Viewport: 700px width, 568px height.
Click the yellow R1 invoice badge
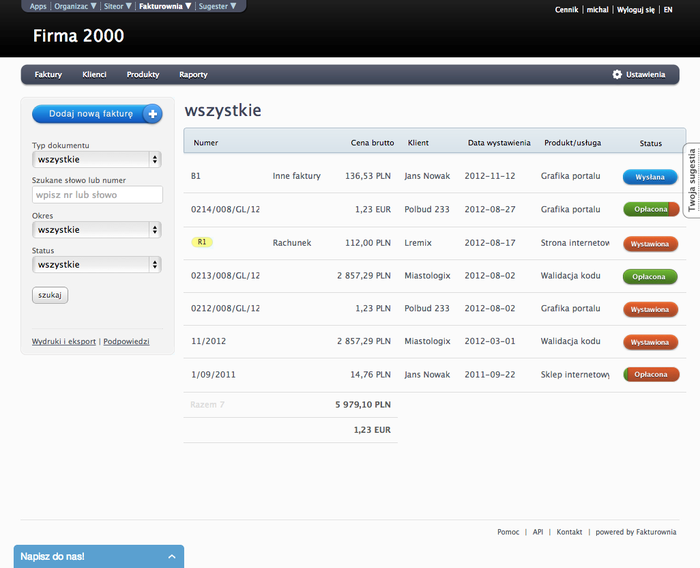tap(202, 242)
